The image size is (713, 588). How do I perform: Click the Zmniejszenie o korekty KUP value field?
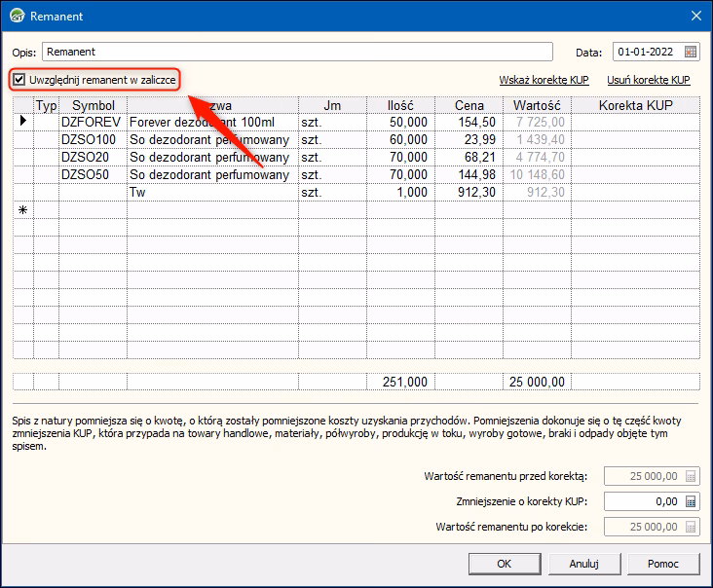[x=642, y=501]
